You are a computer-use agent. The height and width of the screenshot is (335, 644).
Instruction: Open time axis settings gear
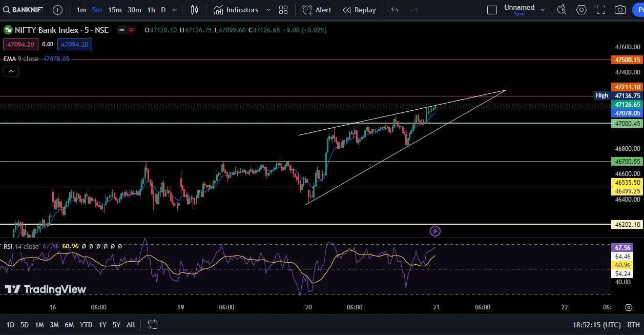pyautogui.click(x=629, y=307)
